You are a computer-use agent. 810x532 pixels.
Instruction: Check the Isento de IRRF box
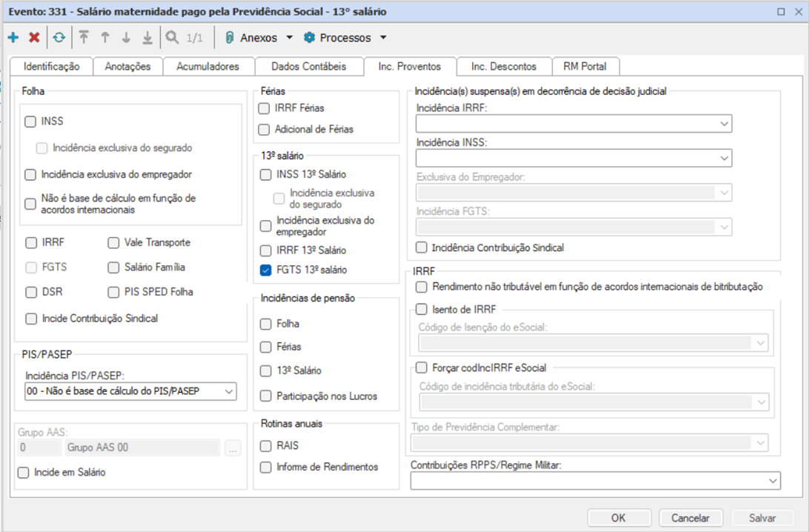click(422, 310)
